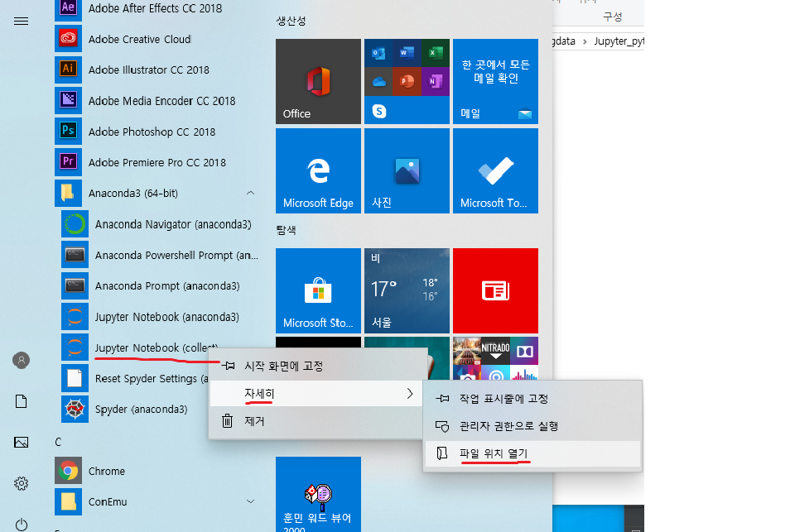Click 구성 label in Explorer ribbon
Viewport: 795px width, 532px height.
(613, 17)
